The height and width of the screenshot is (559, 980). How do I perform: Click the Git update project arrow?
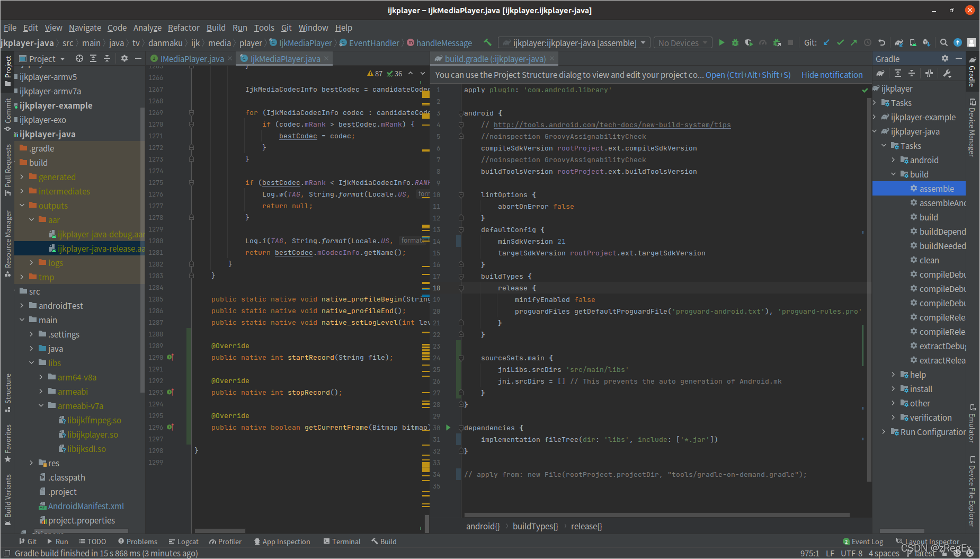point(826,42)
